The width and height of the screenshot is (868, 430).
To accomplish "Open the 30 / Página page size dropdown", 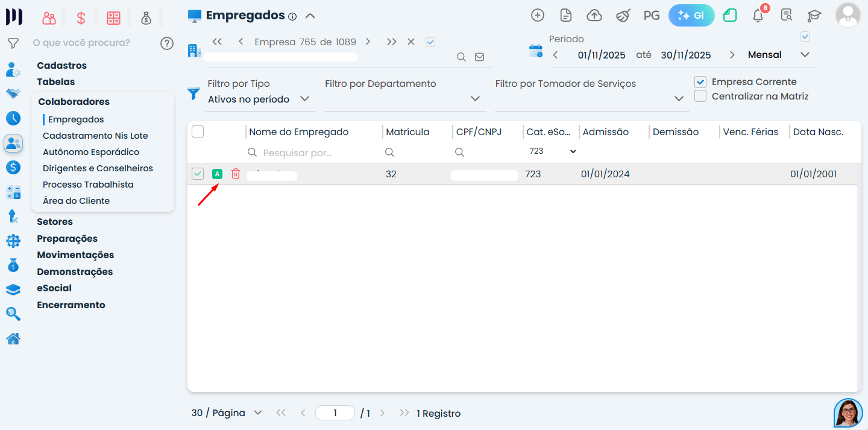I will [x=227, y=413].
